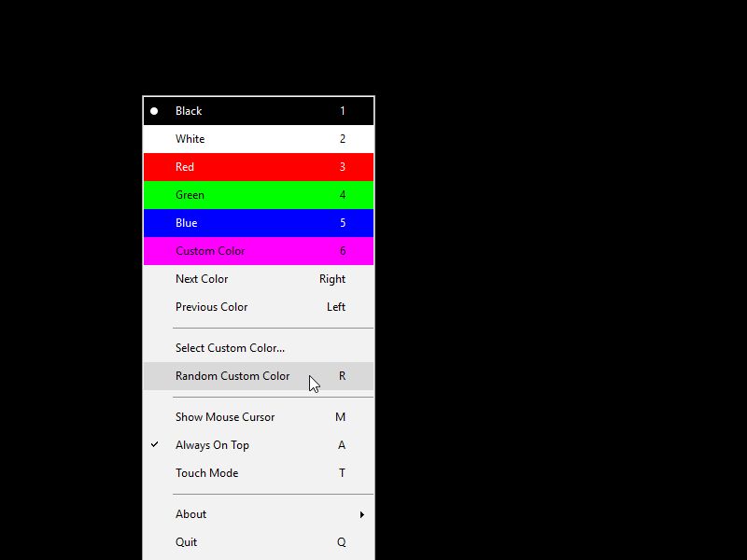
Task: Pick the Green color entry
Action: pyautogui.click(x=259, y=195)
